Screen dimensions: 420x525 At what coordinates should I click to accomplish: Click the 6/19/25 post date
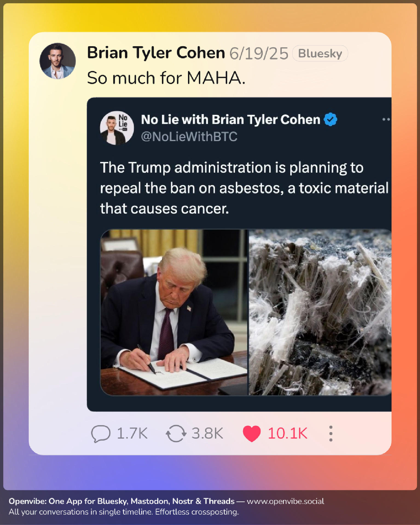coord(259,53)
